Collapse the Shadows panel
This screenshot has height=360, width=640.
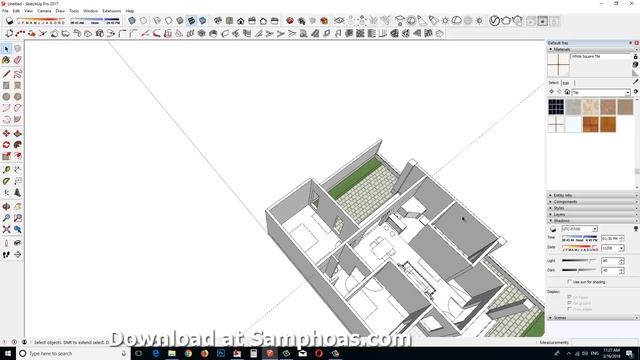551,221
